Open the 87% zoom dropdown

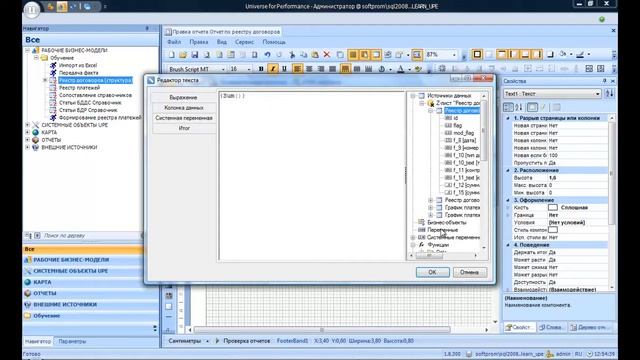[453, 55]
